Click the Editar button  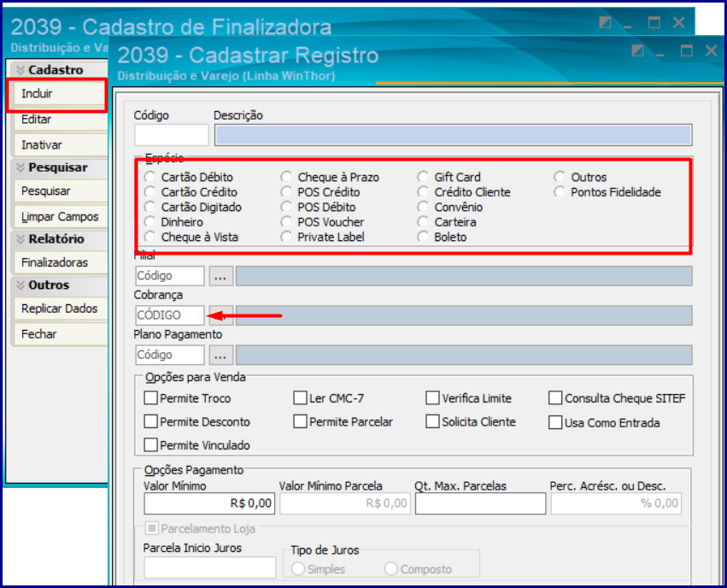(x=61, y=120)
